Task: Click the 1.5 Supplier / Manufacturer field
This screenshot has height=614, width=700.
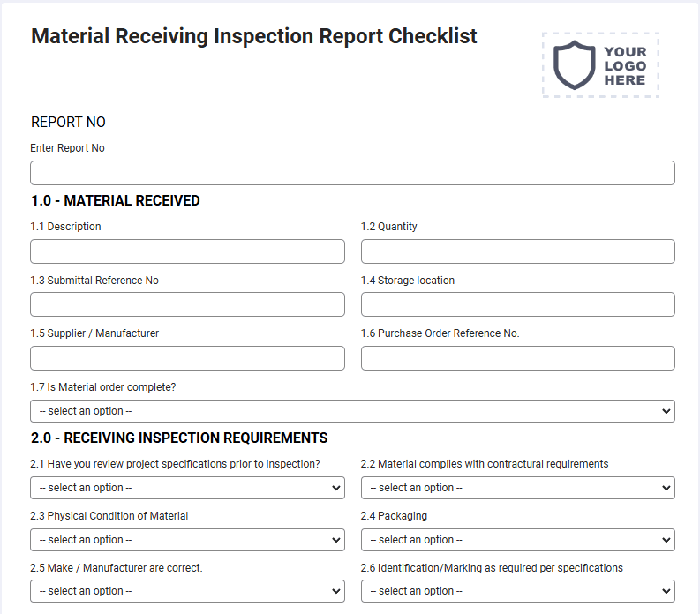Action: point(187,358)
